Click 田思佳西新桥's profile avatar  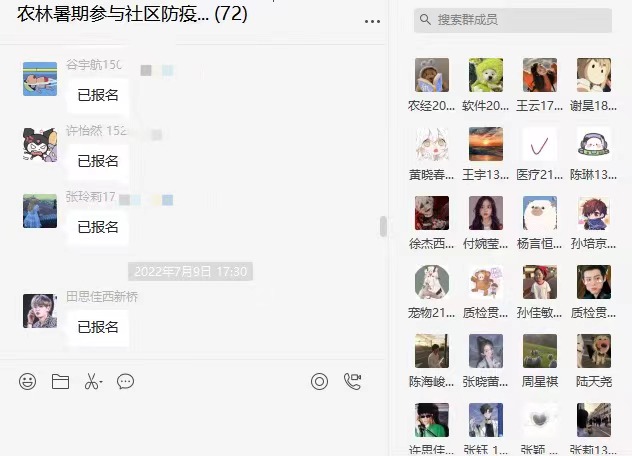pyautogui.click(x=40, y=310)
